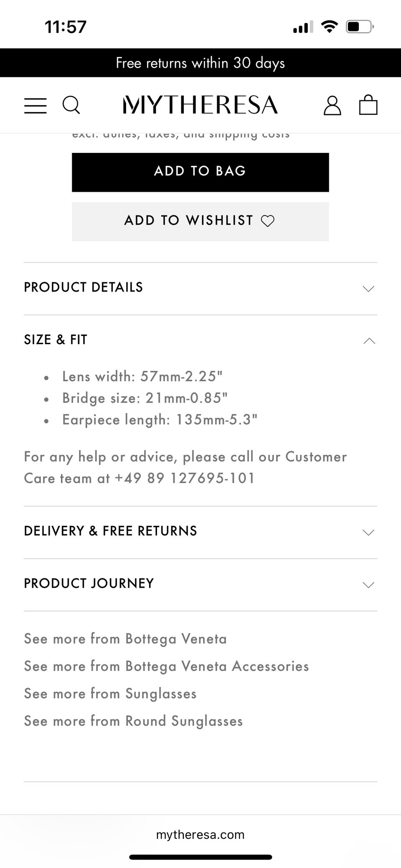Open Bottega Veneta Accessories link
Image resolution: width=401 pixels, height=868 pixels.
[166, 666]
